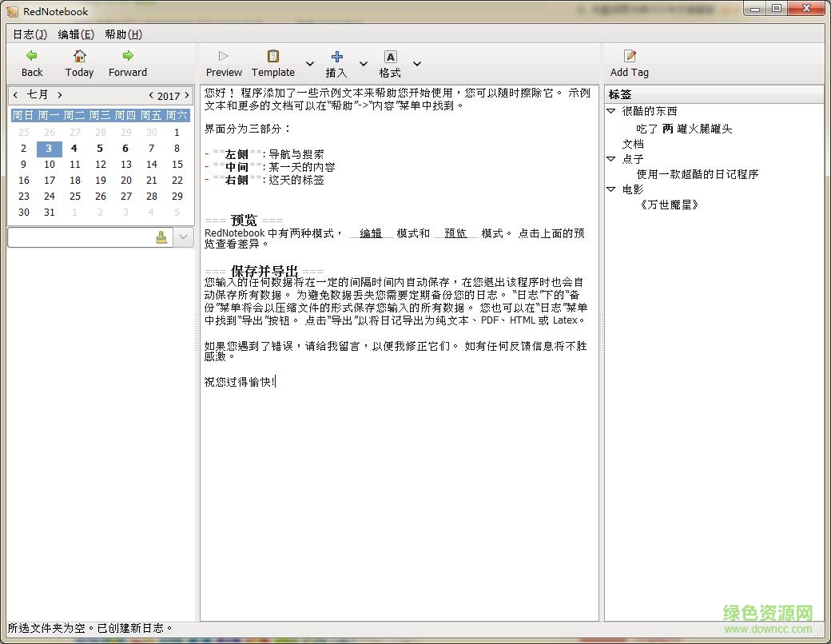Screen dimensions: 831x644
Task: Open the 帮助(H) menu
Action: pos(122,34)
